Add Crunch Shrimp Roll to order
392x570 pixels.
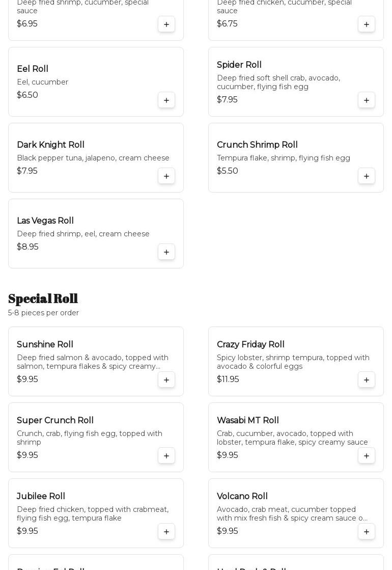367,176
